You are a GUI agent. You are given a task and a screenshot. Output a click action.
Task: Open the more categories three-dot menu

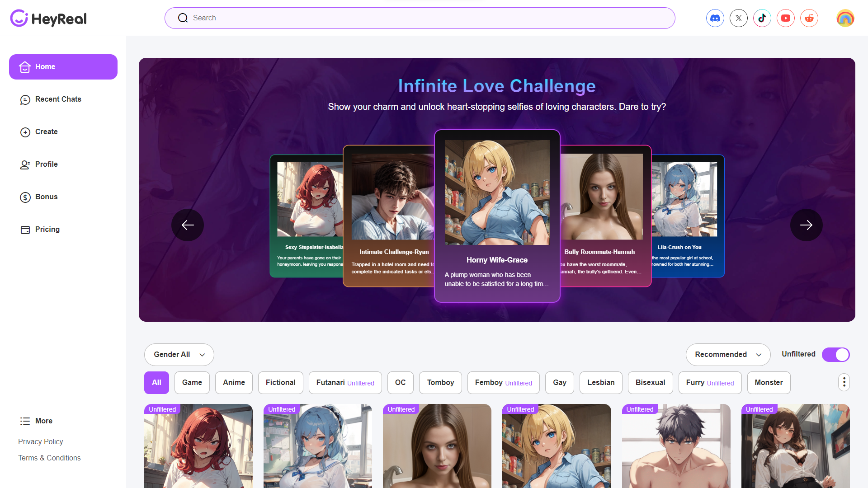[844, 382]
